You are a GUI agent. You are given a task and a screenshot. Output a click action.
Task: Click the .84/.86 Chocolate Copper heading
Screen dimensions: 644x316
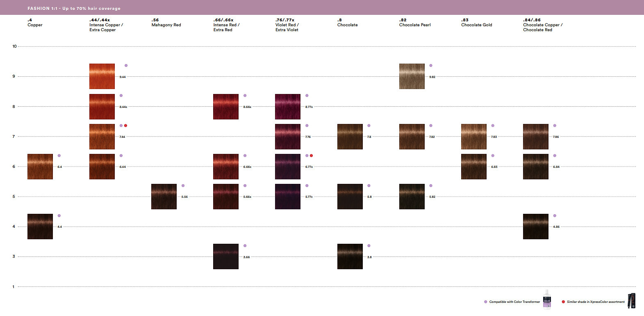coord(542,25)
